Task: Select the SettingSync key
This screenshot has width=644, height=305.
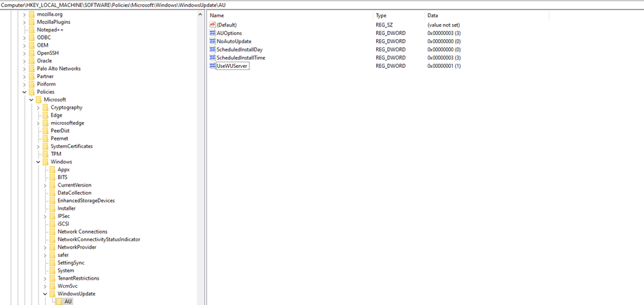Action: pyautogui.click(x=71, y=263)
